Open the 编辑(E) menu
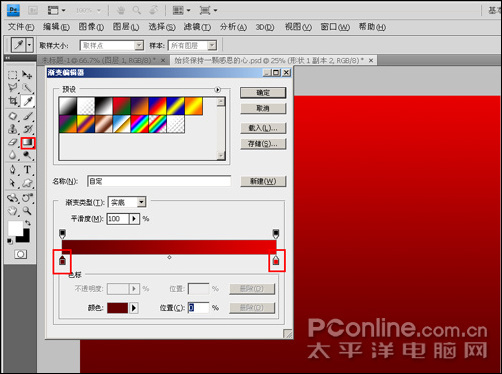 coord(56,27)
